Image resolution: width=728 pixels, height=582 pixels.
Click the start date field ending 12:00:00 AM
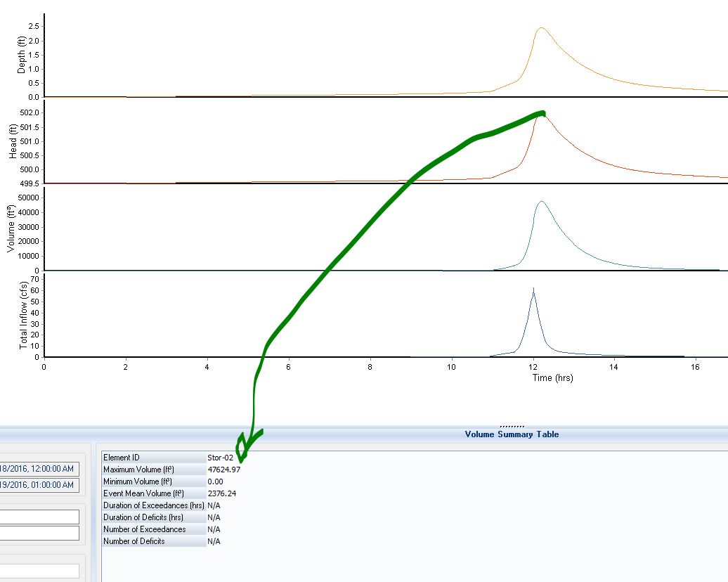point(39,469)
